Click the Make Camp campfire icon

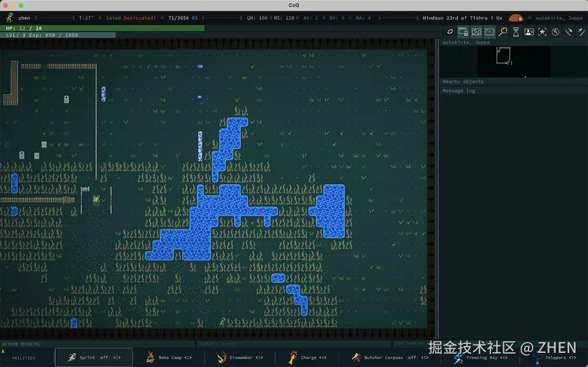coord(151,357)
